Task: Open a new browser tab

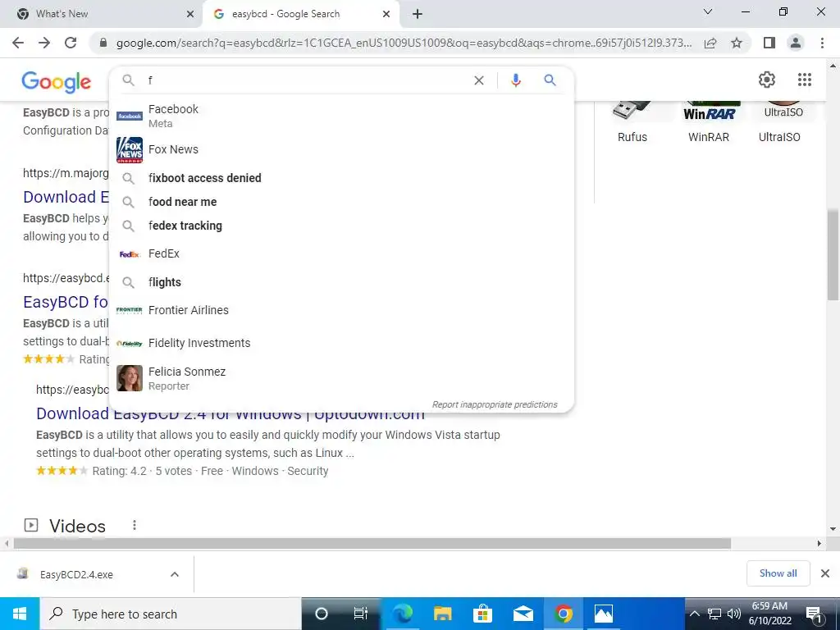Action: 418,14
